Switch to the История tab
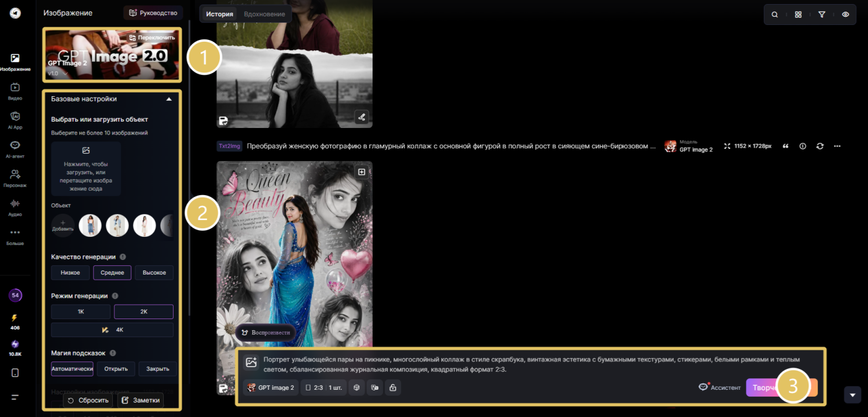Screen dimensions: 868x417 click(x=219, y=14)
